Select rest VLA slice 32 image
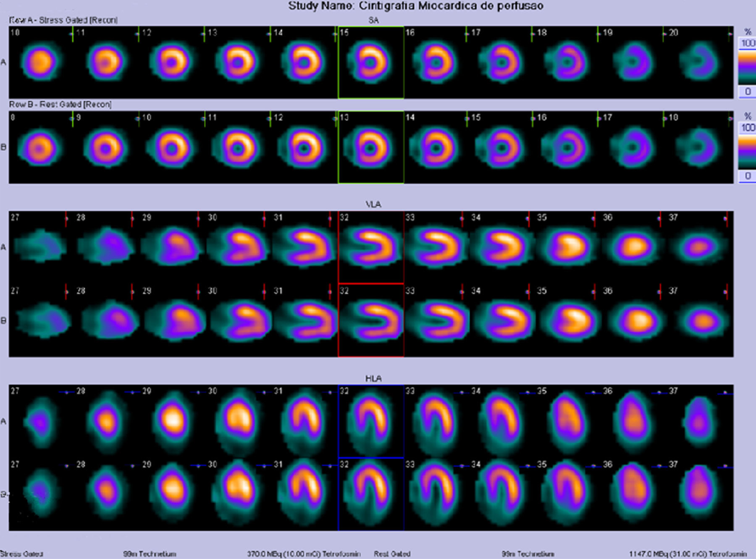The image size is (756, 559). coord(371,321)
